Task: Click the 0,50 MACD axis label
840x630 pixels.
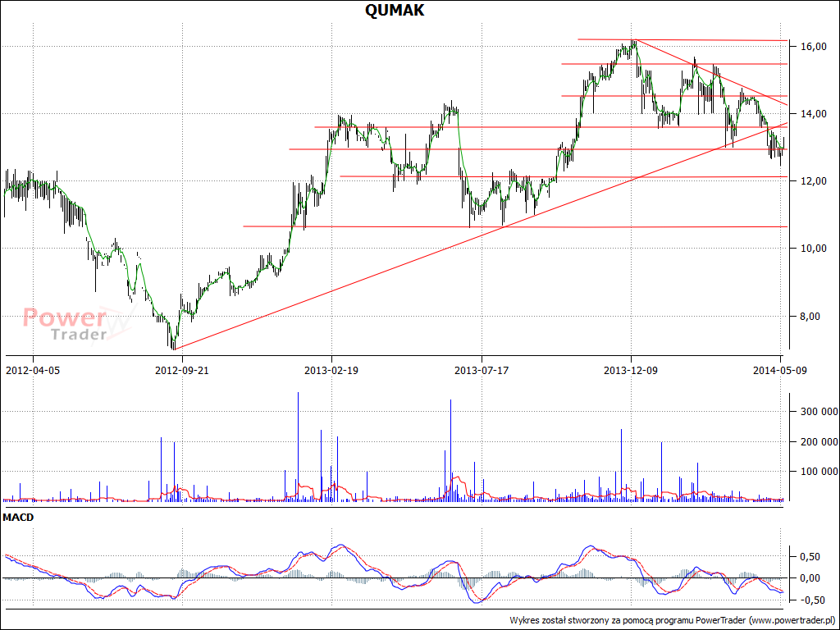Action: pos(810,557)
